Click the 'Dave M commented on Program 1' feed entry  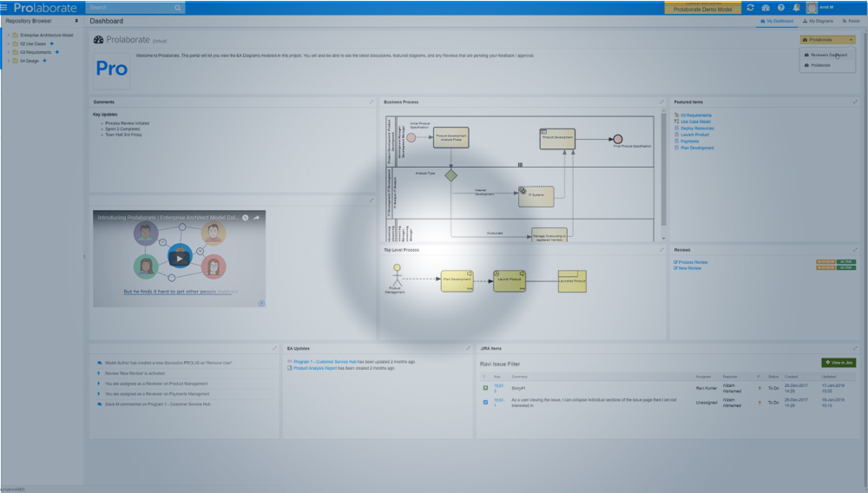[158, 404]
